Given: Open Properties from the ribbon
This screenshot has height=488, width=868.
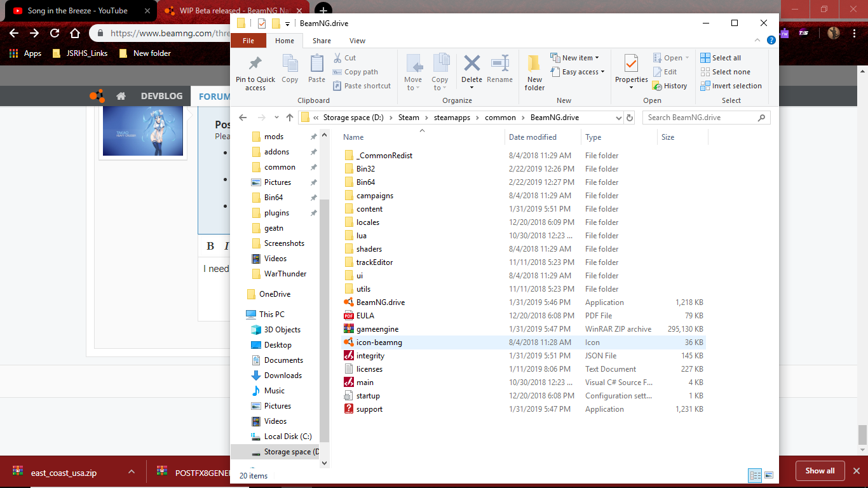Looking at the screenshot, I should tap(631, 71).
